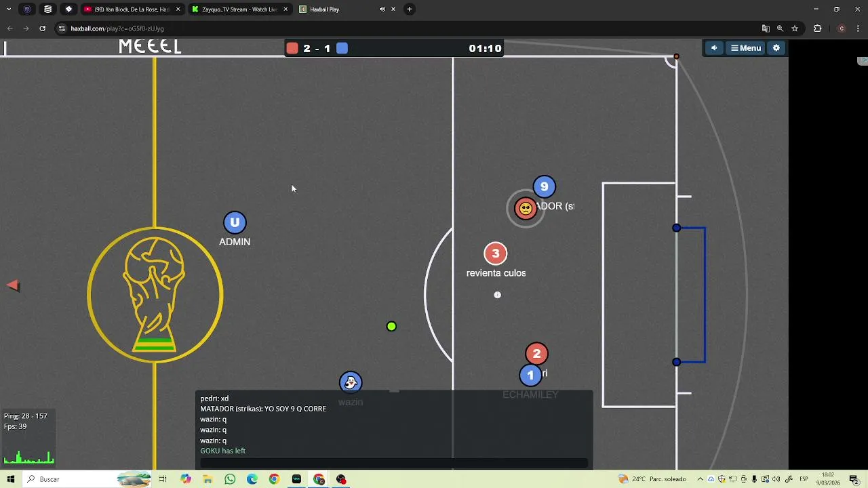Click the blue team score square

point(342,48)
